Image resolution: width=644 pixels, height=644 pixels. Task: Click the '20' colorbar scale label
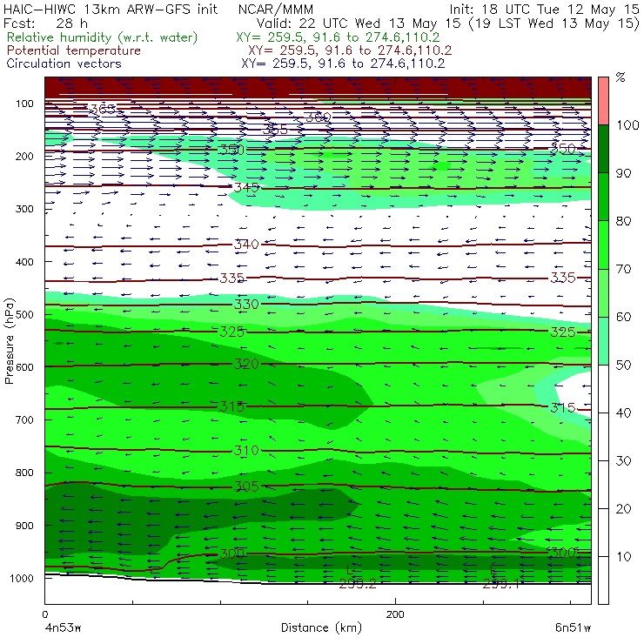[x=623, y=509]
